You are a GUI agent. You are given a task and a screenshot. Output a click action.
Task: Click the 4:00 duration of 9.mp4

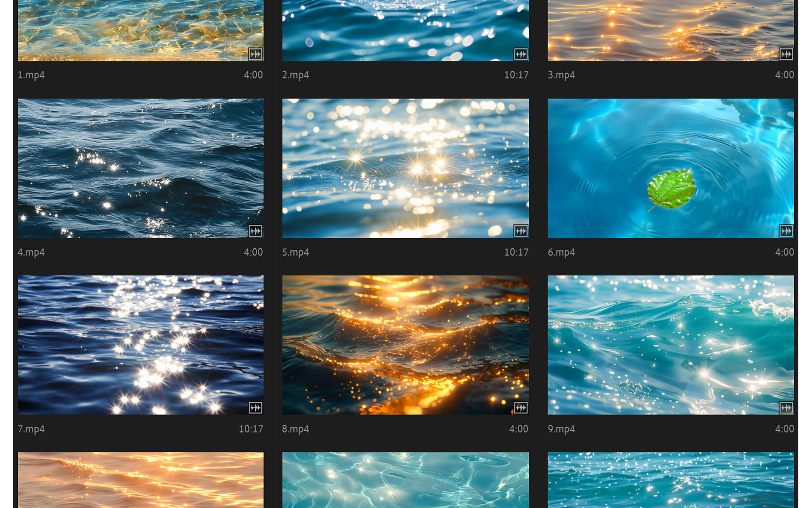[785, 429]
